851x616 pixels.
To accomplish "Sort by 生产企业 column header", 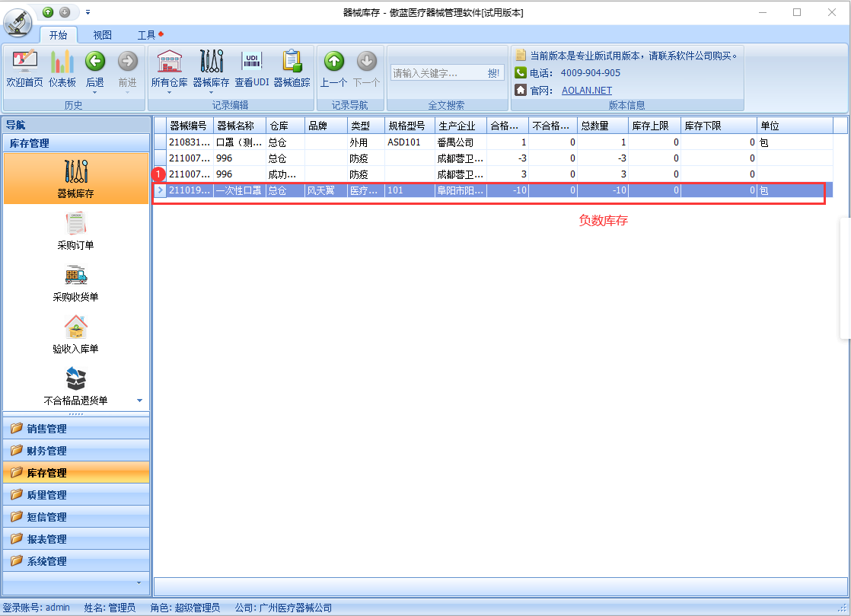I will [461, 126].
